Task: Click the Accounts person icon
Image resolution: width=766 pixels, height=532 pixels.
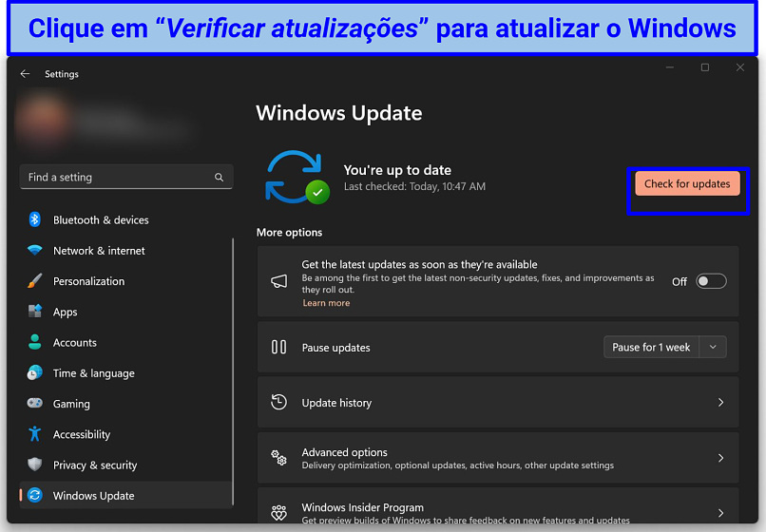Action: pos(34,342)
